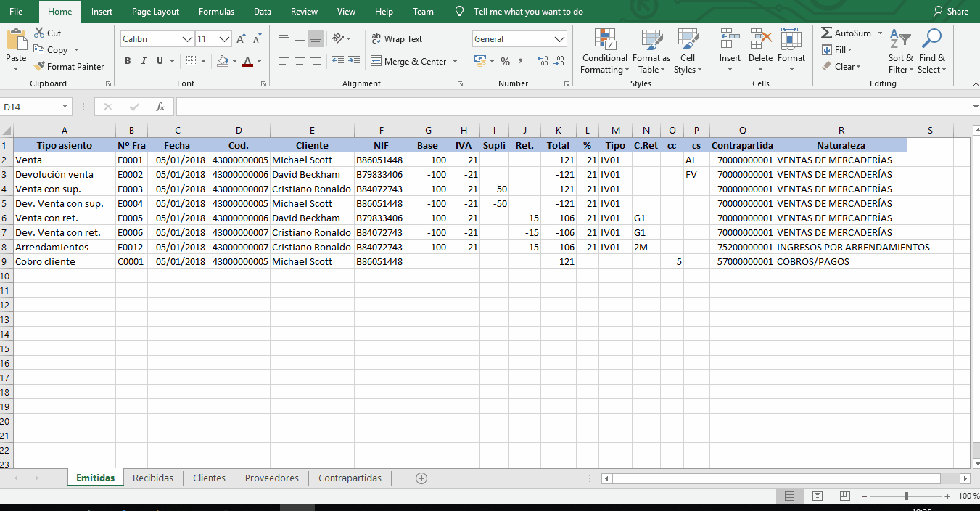Open the Calibri font name dropdown

(188, 39)
